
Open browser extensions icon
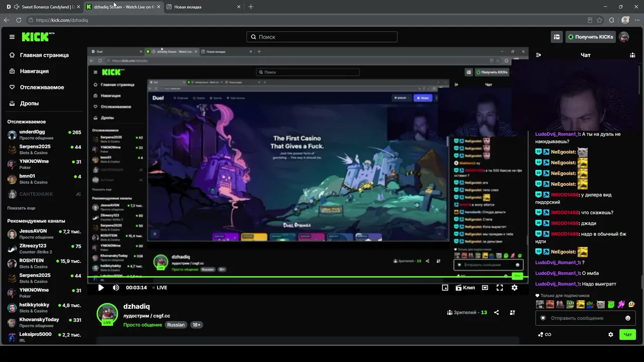coord(612,20)
